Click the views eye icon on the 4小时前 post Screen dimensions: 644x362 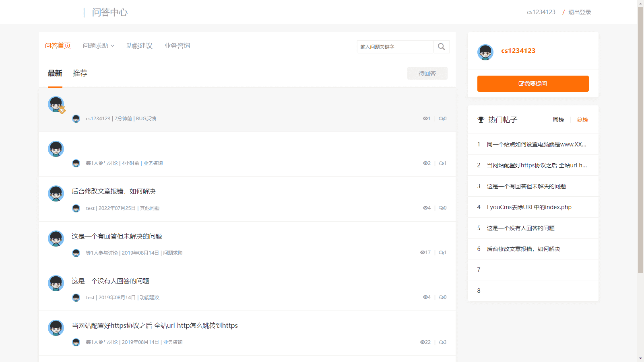click(425, 163)
